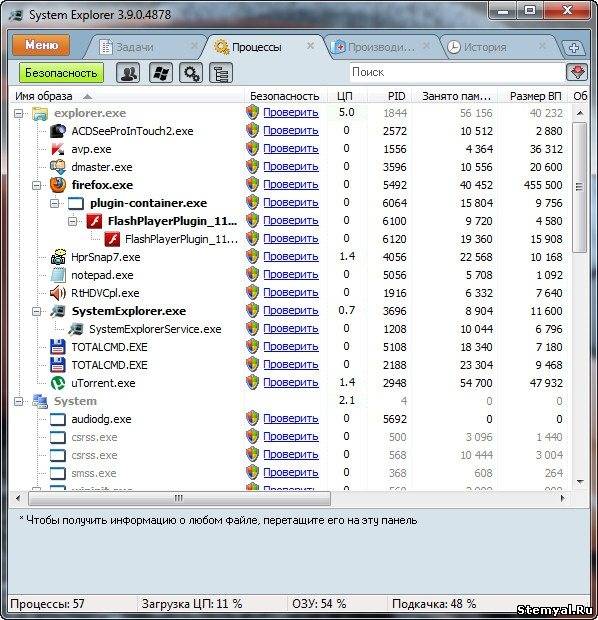Screen dimensions: 598x620
Task: Open the orange Меню button
Action: point(41,45)
